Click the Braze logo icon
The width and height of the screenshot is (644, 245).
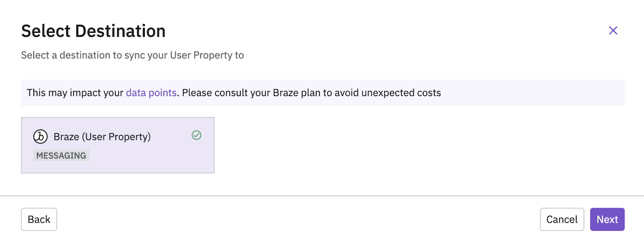click(x=41, y=137)
